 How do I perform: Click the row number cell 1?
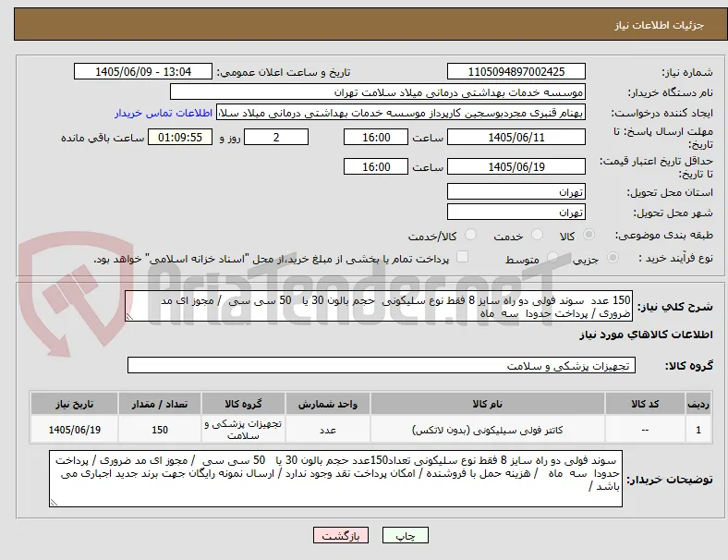pos(698,430)
